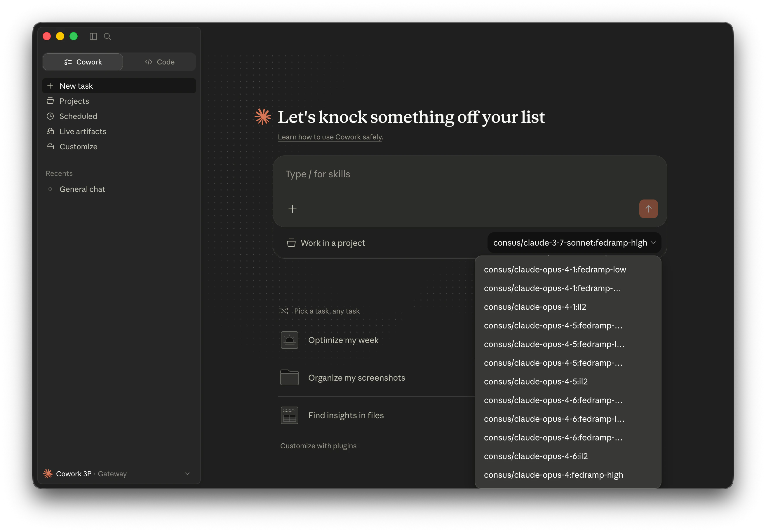Image resolution: width=766 pixels, height=532 pixels.
Task: Click the send arrow button
Action: tap(648, 209)
